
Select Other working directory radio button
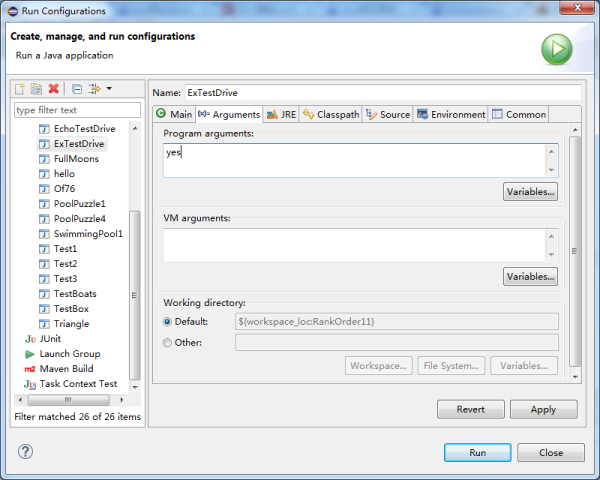pyautogui.click(x=167, y=343)
